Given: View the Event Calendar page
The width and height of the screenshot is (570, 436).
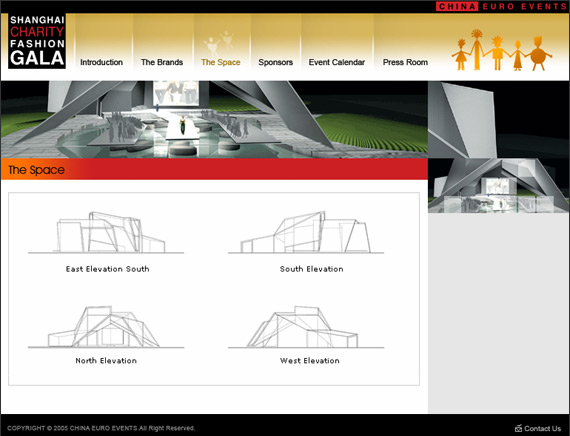Looking at the screenshot, I should pos(337,62).
